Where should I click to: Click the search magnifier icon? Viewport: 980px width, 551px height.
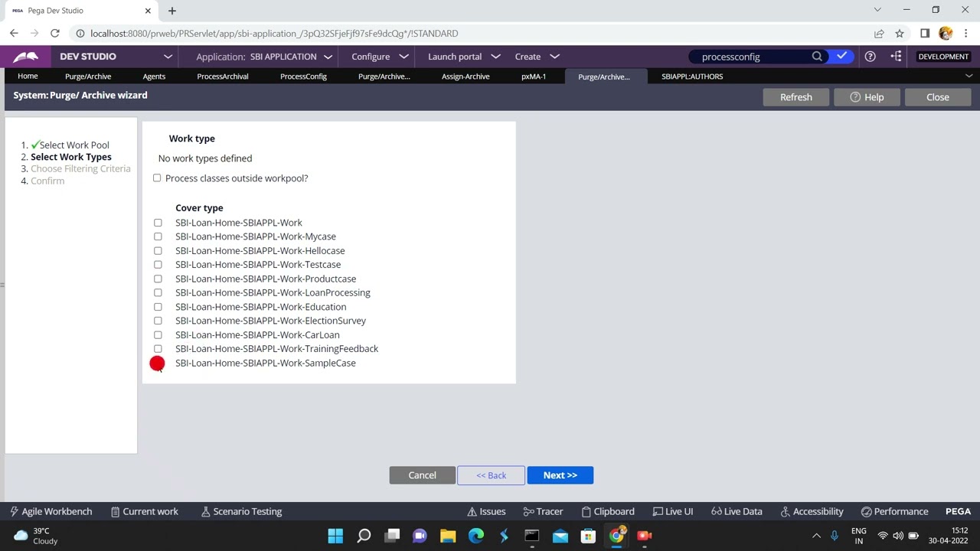(x=817, y=57)
